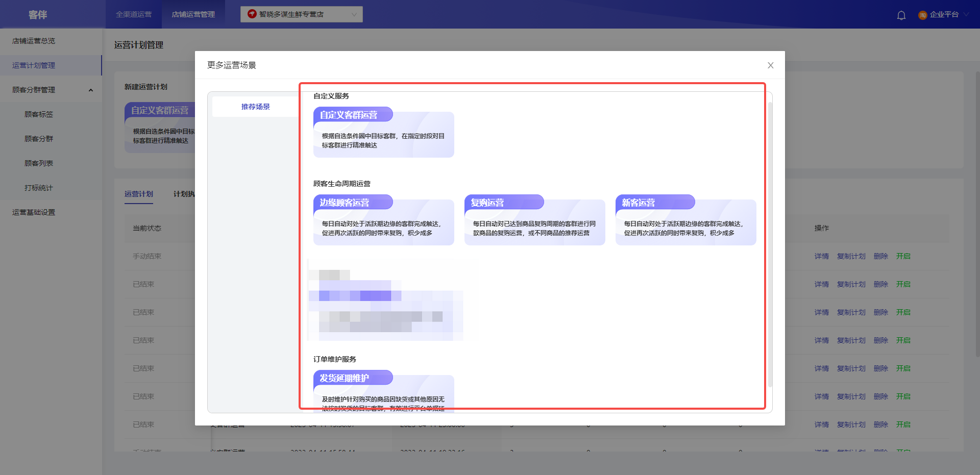Select the 推荐场景 tab in dialog
980x475 pixels.
pyautogui.click(x=256, y=107)
